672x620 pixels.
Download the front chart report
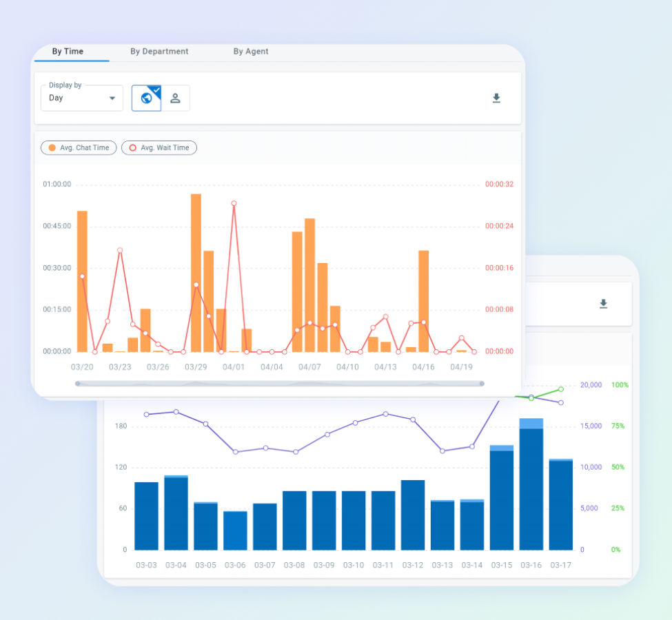496,98
